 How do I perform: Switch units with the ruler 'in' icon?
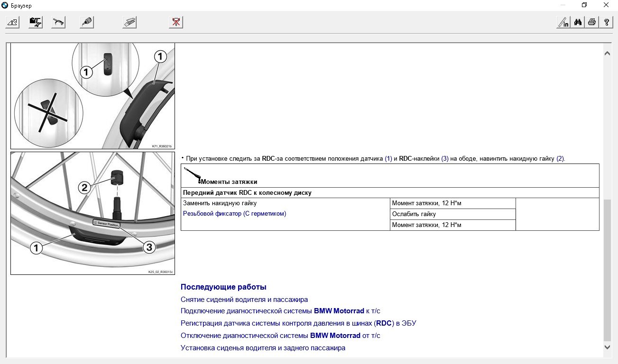pos(563,22)
